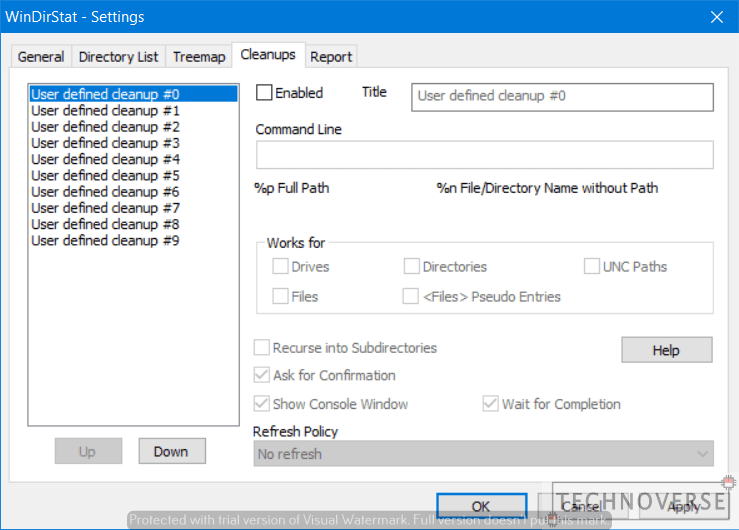
Task: Switch to the General tab
Action: [41, 57]
